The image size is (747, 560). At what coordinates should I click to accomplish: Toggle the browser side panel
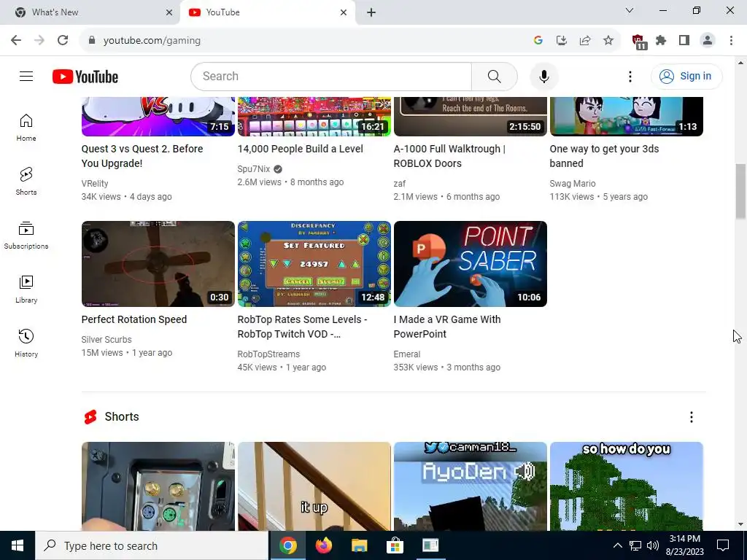pyautogui.click(x=684, y=41)
